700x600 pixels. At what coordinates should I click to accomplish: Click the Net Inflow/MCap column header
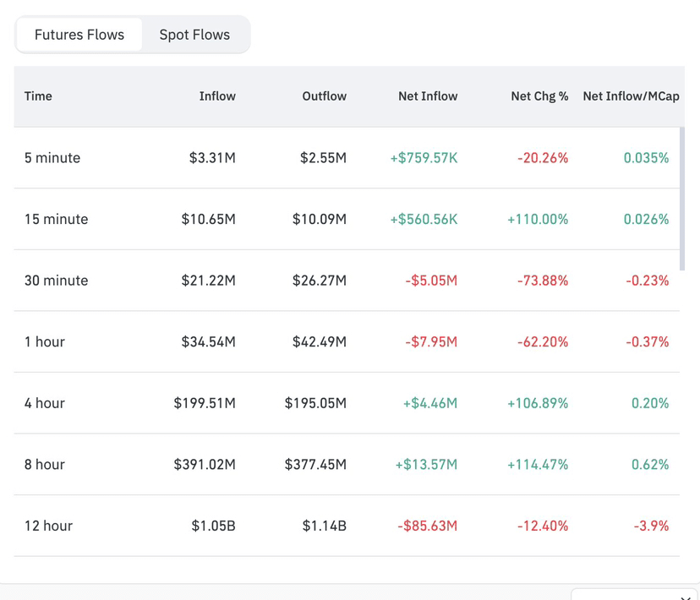[631, 96]
